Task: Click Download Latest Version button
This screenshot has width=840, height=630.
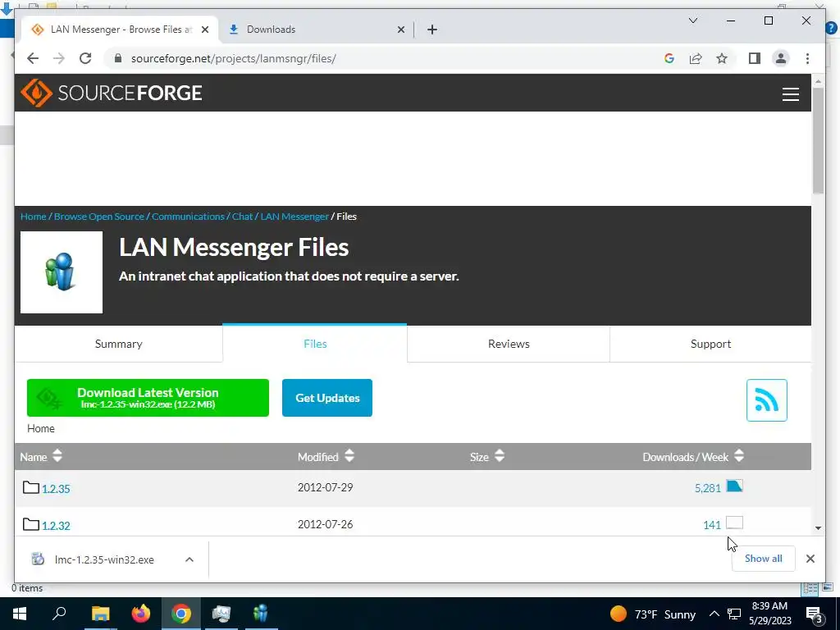Action: pos(148,398)
